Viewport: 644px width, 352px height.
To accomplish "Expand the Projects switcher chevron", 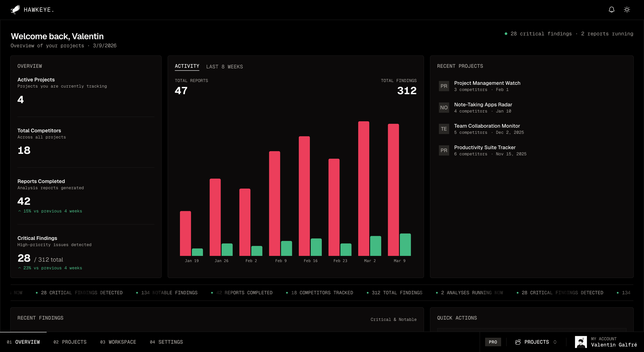I will (x=555, y=342).
